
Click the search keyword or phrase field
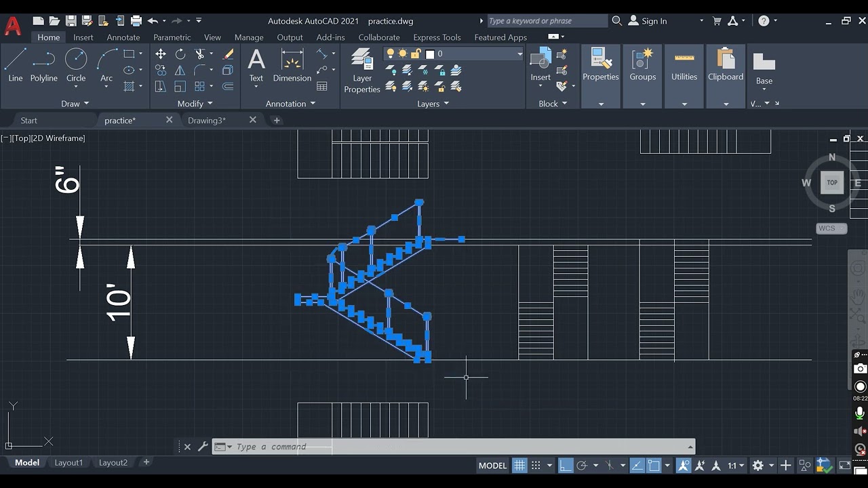[547, 21]
